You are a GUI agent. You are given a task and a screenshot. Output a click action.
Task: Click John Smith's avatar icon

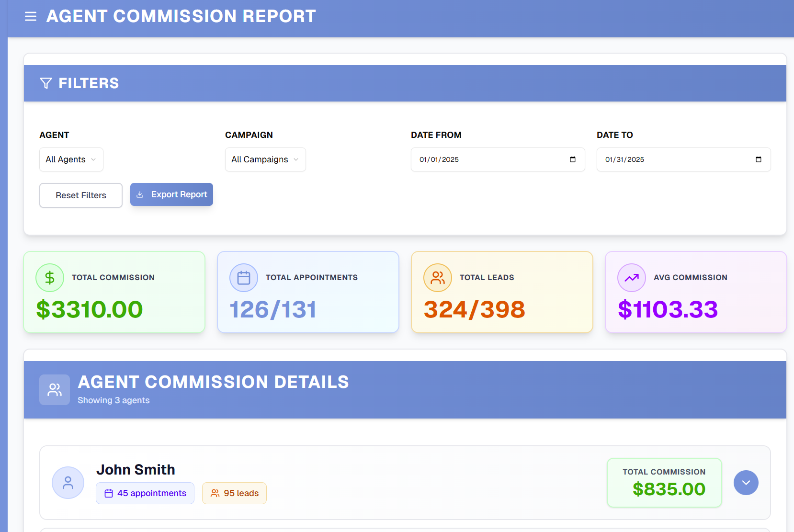click(68, 483)
